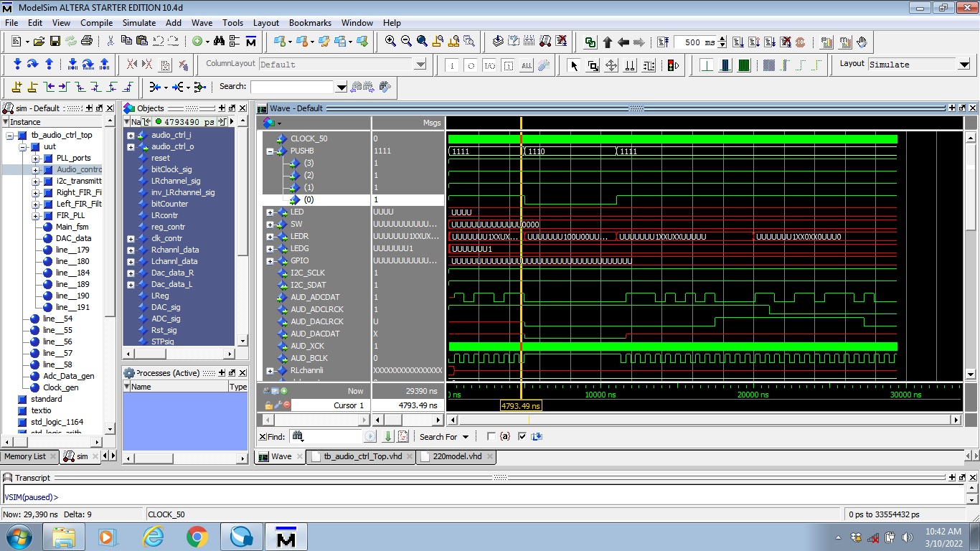Switch to the 220model.vhd tab
Viewport: 980px width, 551px height.
(x=456, y=456)
